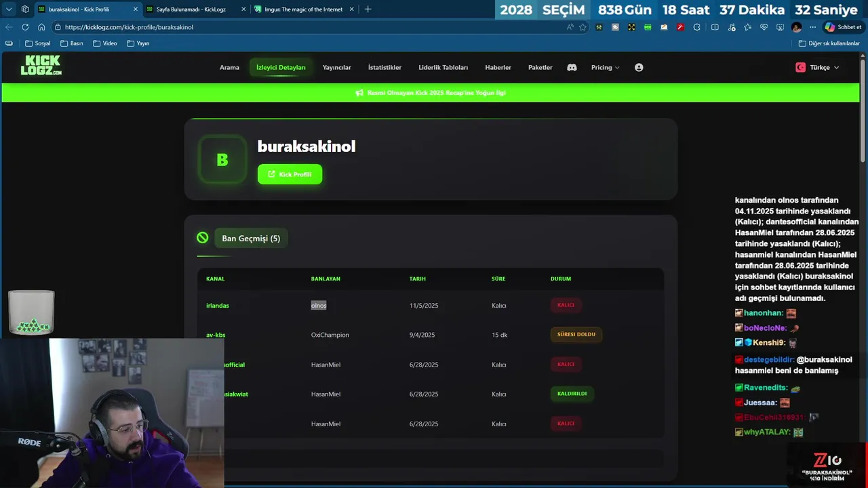
Task: Open the user account icon in navbar
Action: [639, 68]
